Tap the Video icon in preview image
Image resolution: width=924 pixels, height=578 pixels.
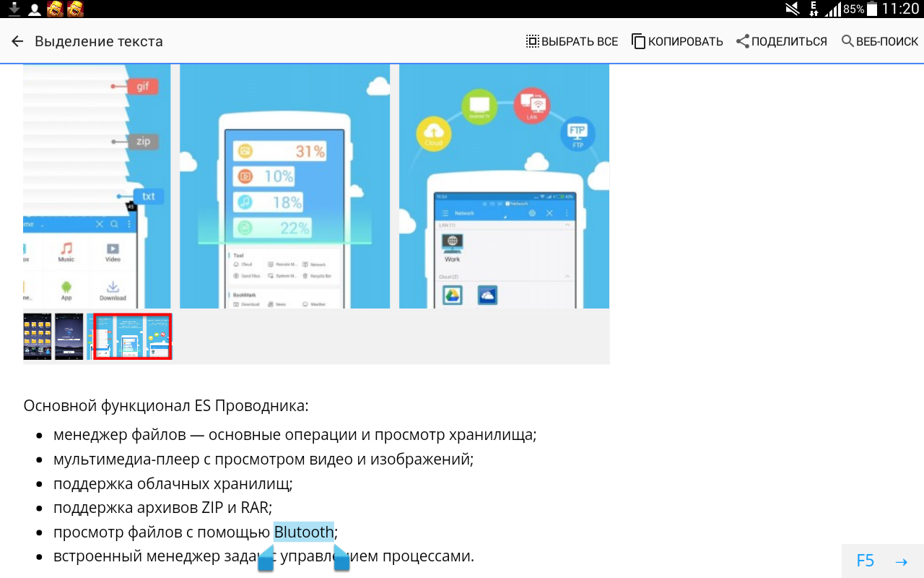(x=113, y=252)
